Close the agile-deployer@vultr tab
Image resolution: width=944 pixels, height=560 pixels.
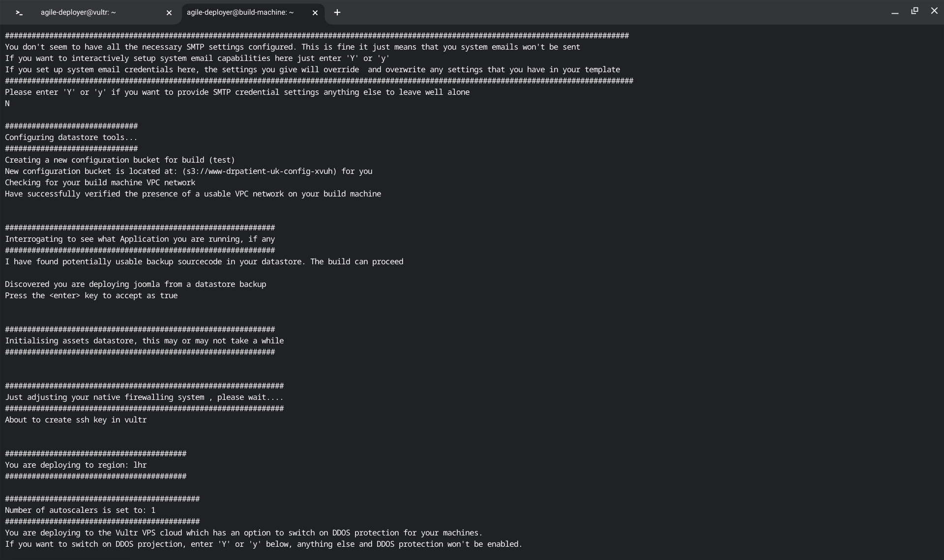(x=169, y=13)
